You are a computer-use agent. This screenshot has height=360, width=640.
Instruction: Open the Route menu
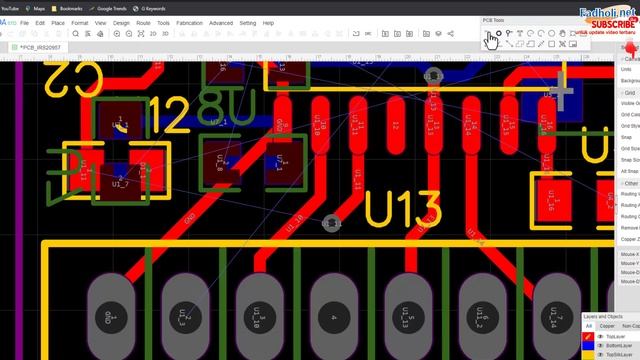[x=143, y=23]
